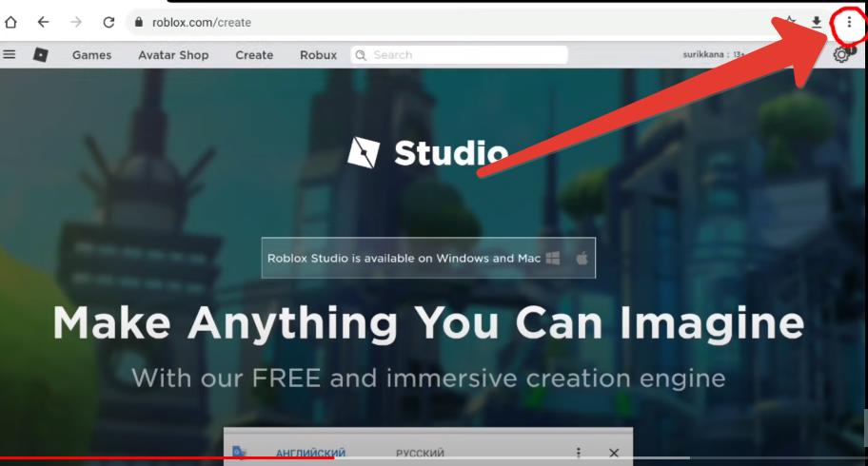Click the lock icon in the address bar
The width and height of the screenshot is (868, 466).
(x=139, y=22)
